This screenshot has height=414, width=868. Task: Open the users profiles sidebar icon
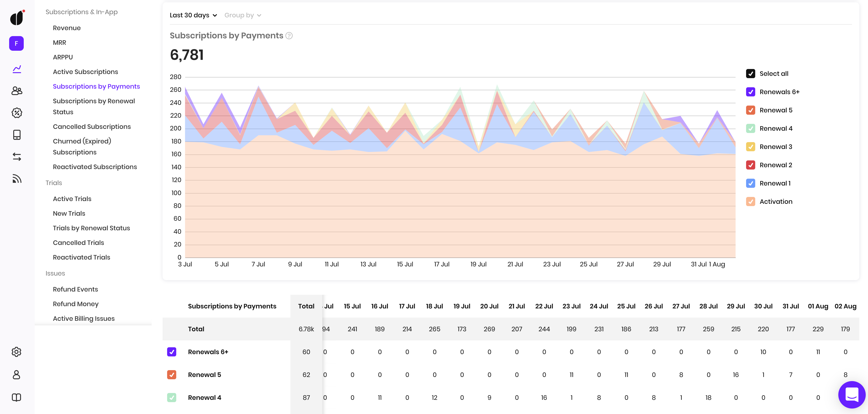[x=17, y=91]
